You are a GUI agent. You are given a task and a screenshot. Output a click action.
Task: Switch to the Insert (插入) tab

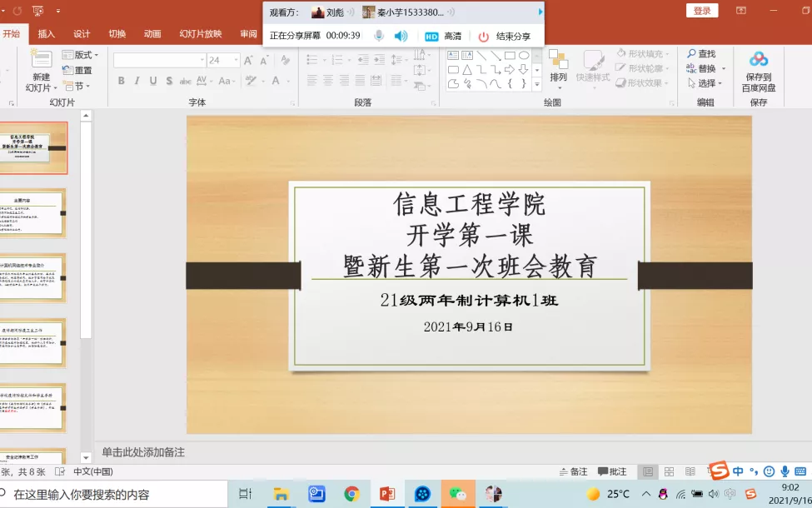(47, 34)
